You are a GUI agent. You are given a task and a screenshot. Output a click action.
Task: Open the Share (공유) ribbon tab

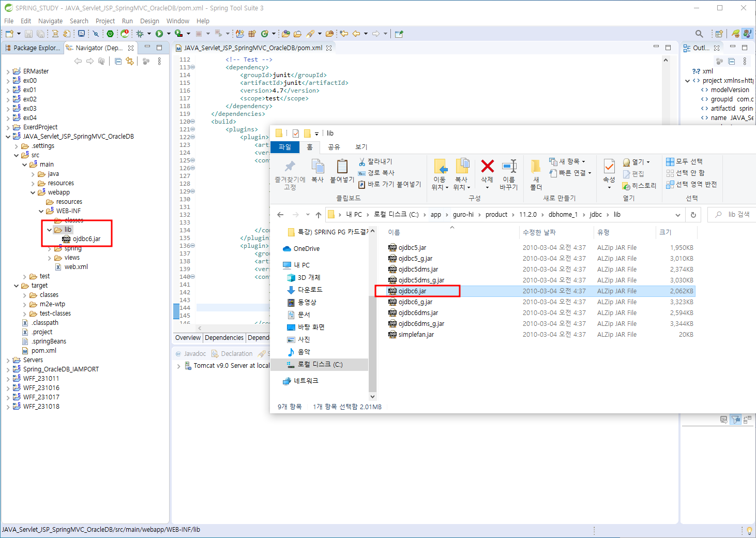(x=334, y=147)
